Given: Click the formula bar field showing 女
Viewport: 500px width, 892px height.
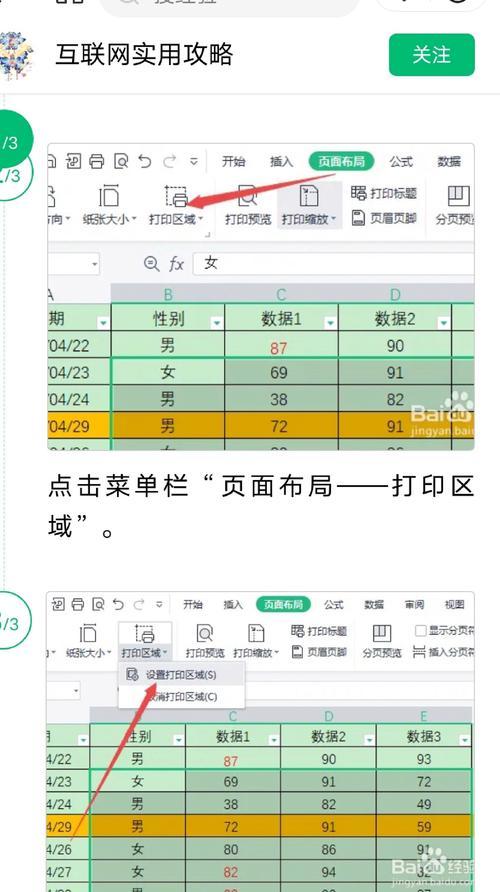Looking at the screenshot, I should tap(333, 264).
